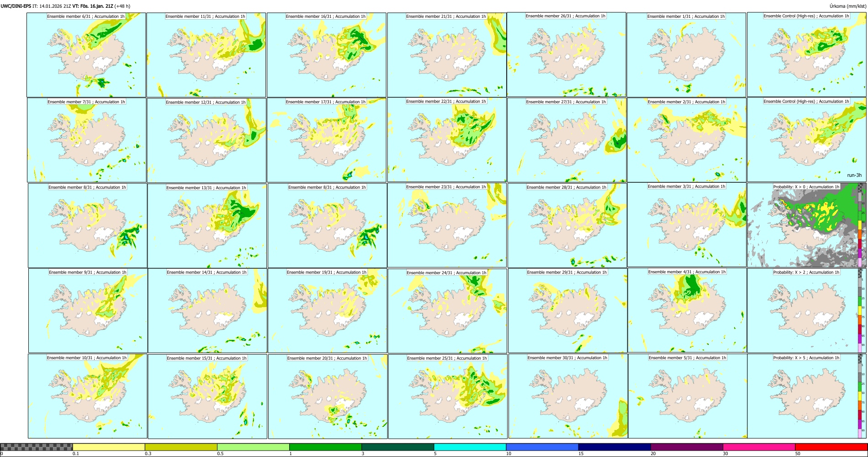Screen dimensions: 868x457
Task: Select the Ensemble member 21/31 map
Action: click(x=447, y=55)
